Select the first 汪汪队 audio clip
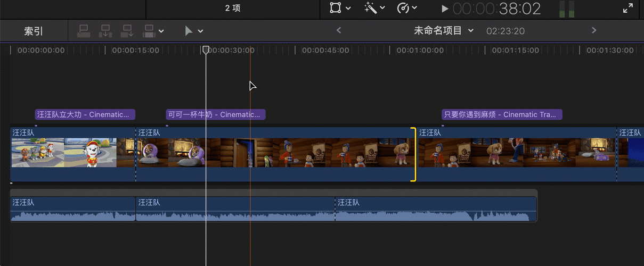Image resolution: width=644 pixels, height=266 pixels. 72,209
